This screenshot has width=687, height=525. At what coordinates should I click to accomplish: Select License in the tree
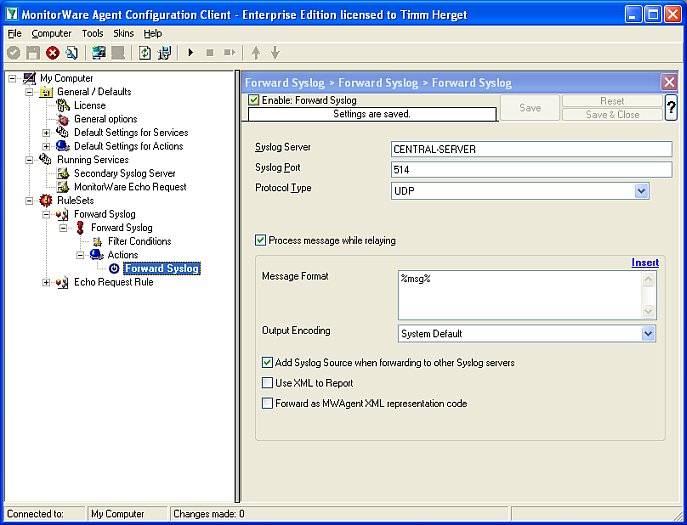tap(90, 106)
